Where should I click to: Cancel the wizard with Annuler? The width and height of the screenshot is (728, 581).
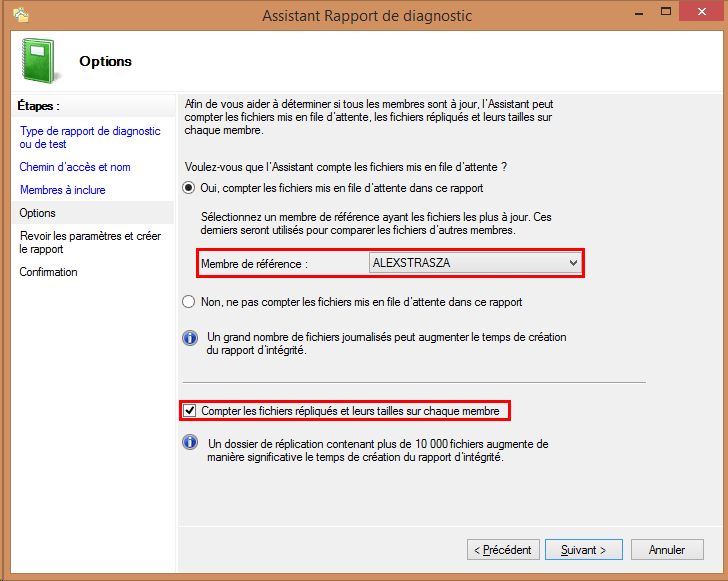(x=667, y=550)
